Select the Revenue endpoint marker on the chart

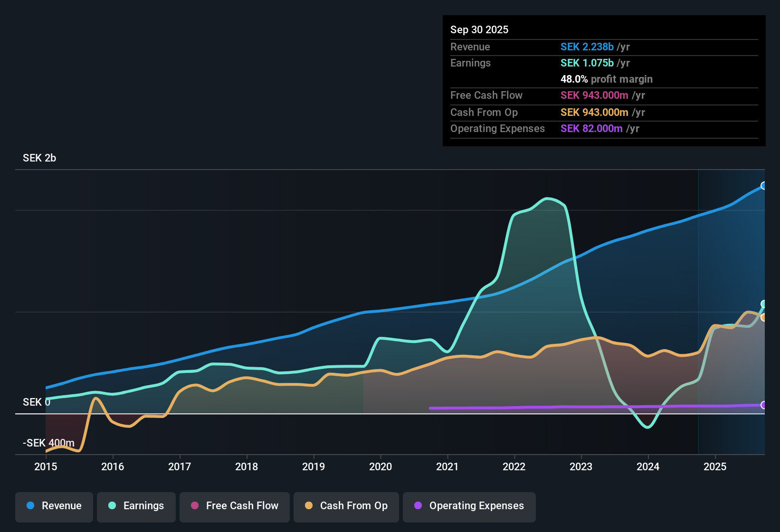coord(764,185)
